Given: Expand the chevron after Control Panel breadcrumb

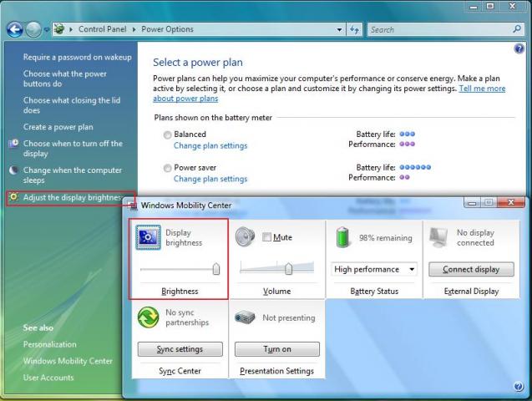Looking at the screenshot, I should (134, 29).
